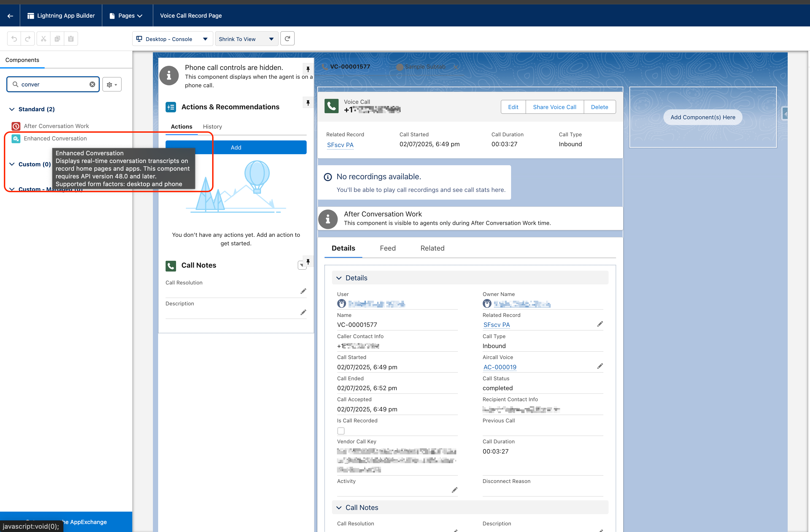This screenshot has height=532, width=810.
Task: Close the Sample Subtab
Action: pyautogui.click(x=455, y=67)
